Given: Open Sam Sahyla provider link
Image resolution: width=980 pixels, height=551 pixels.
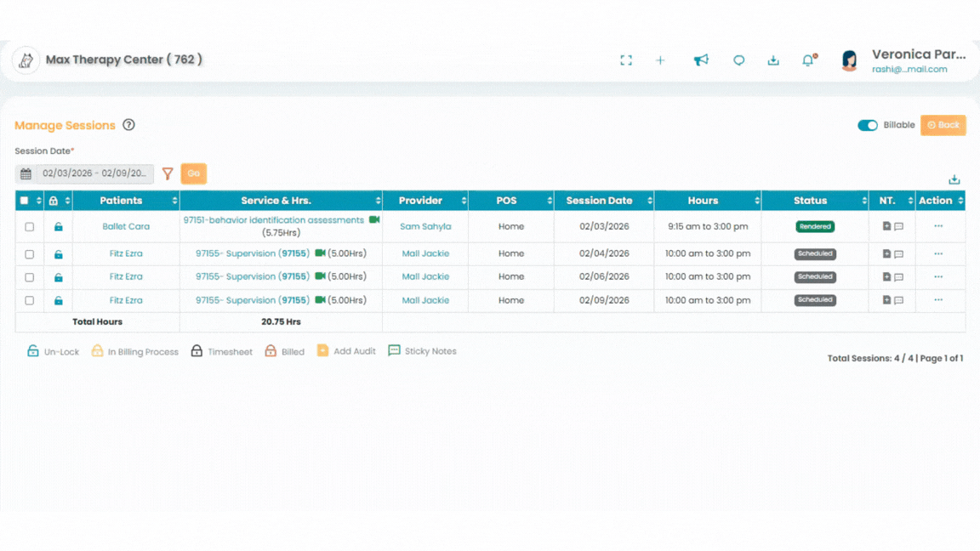Looking at the screenshot, I should click(425, 227).
